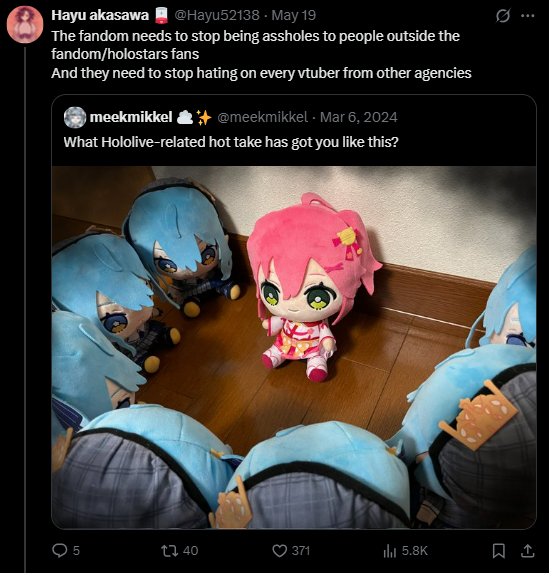Image resolution: width=549 pixels, height=573 pixels.
Task: Click the Mar 6, 2024 date
Action: [359, 117]
